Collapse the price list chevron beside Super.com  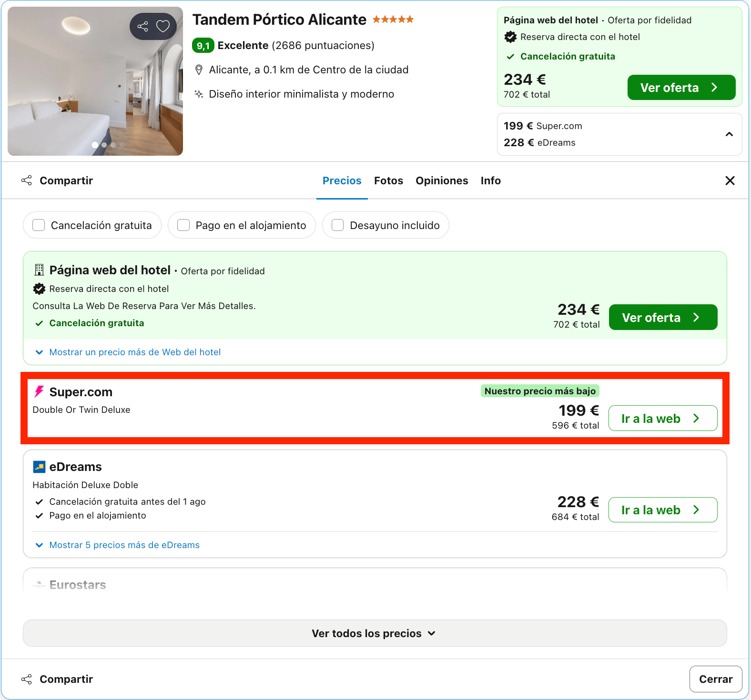(729, 134)
